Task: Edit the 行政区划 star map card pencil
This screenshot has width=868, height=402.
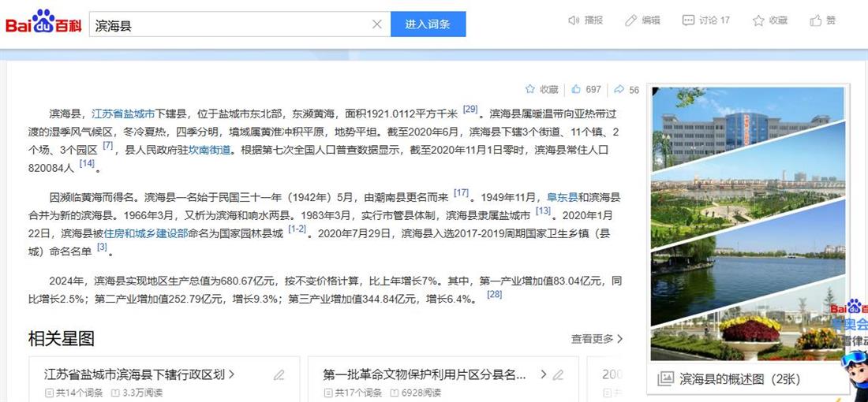Action: (279, 375)
